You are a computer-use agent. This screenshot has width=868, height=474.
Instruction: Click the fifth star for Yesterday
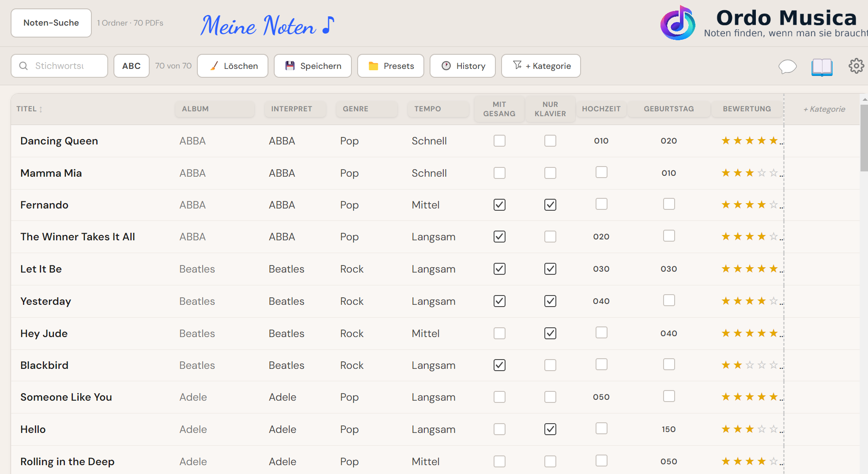coord(774,301)
